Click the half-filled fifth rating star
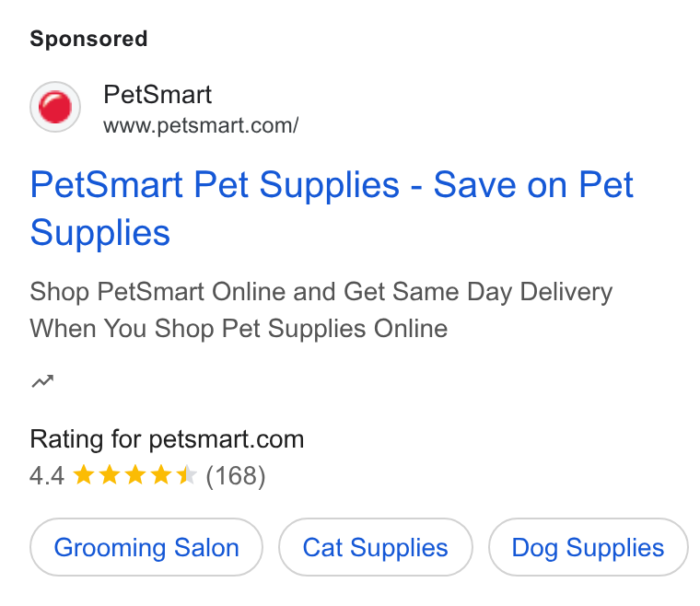 pyautogui.click(x=187, y=475)
